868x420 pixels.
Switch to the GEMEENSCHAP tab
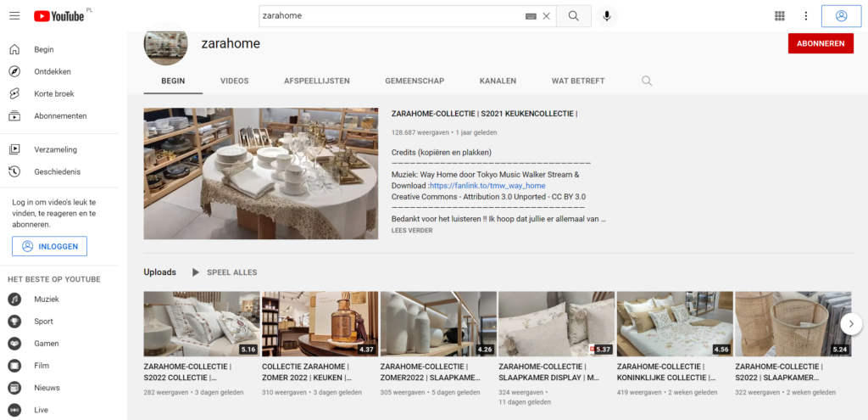(415, 81)
